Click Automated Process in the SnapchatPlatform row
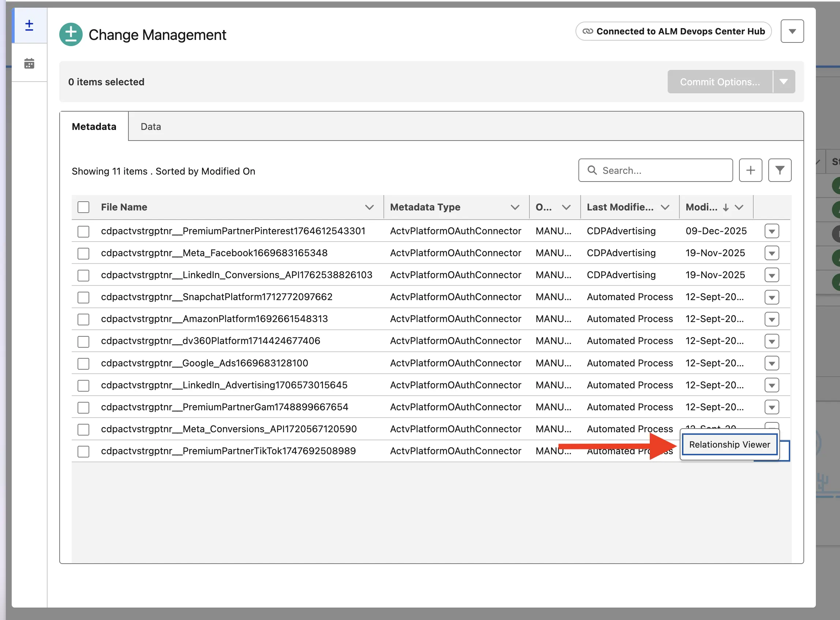Viewport: 840px width, 620px height. click(x=630, y=297)
